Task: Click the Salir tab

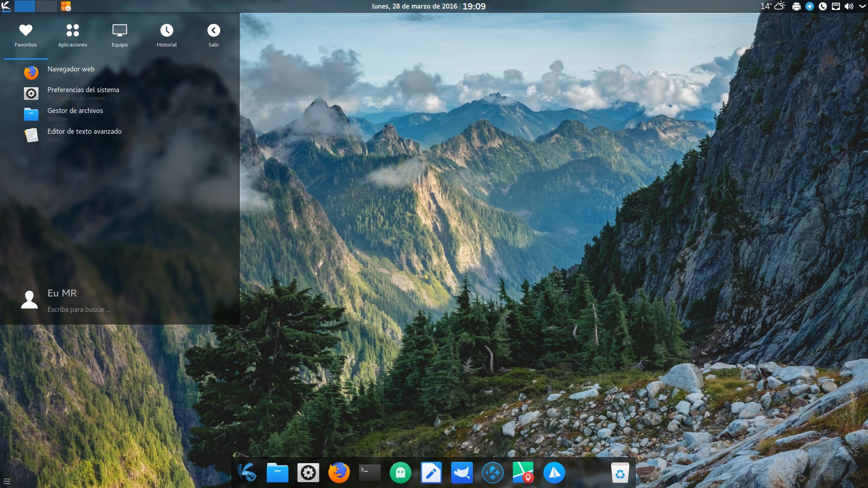Action: [214, 36]
